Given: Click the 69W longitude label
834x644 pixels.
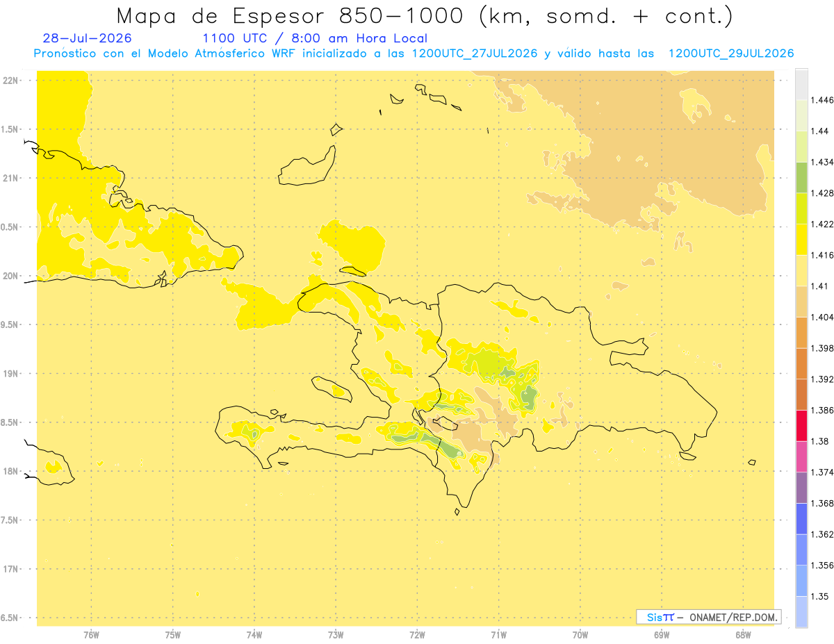Looking at the screenshot, I should click(662, 635).
